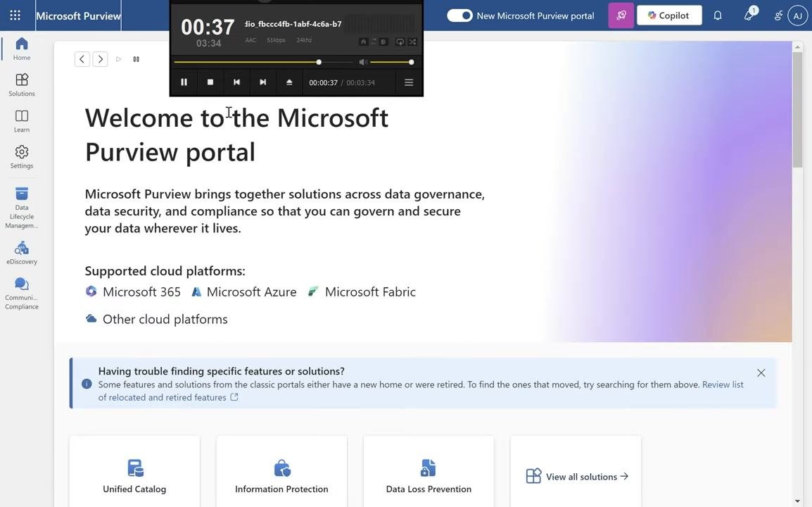This screenshot has height=507, width=812.
Task: Skip to next track in media player
Action: 263,82
